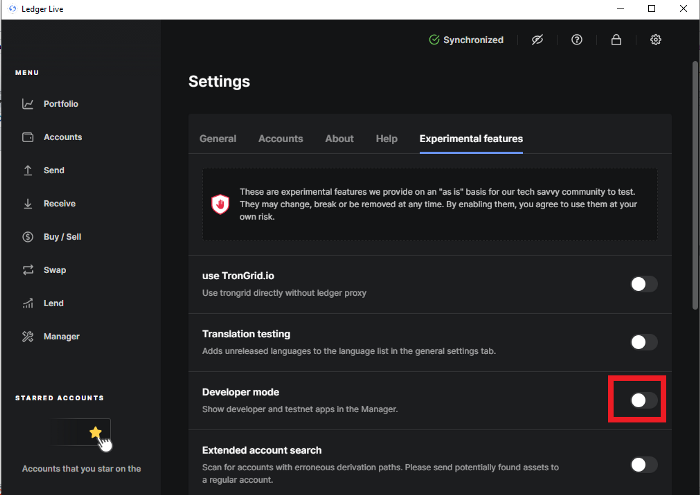Screen dimensions: 700x495
Task: Click the Developer mode label
Action: coord(241,392)
